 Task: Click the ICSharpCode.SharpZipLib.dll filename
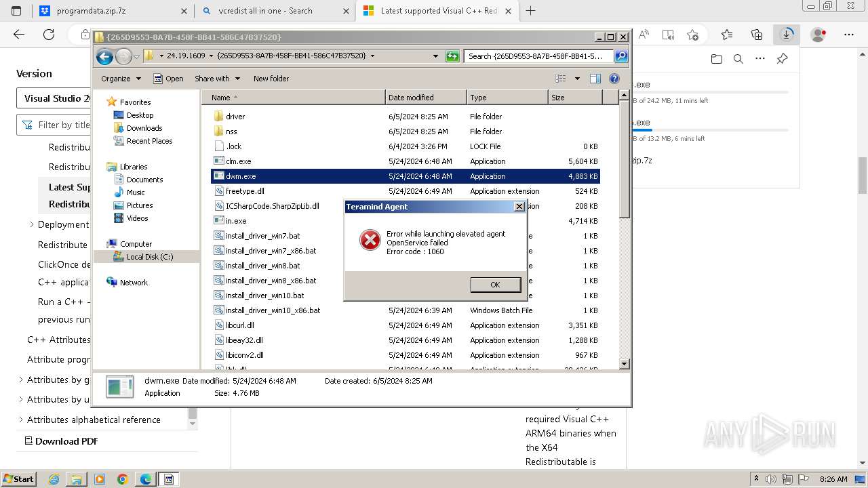[x=273, y=206]
